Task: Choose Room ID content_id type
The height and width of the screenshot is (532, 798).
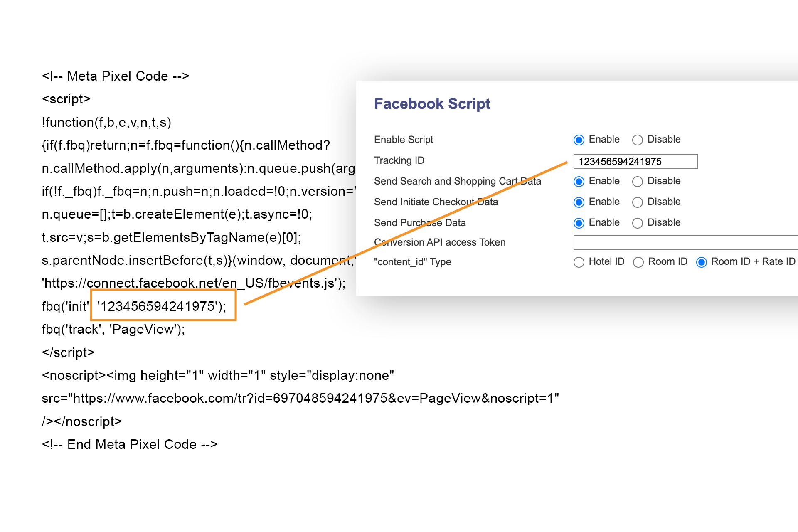Action: [x=638, y=262]
